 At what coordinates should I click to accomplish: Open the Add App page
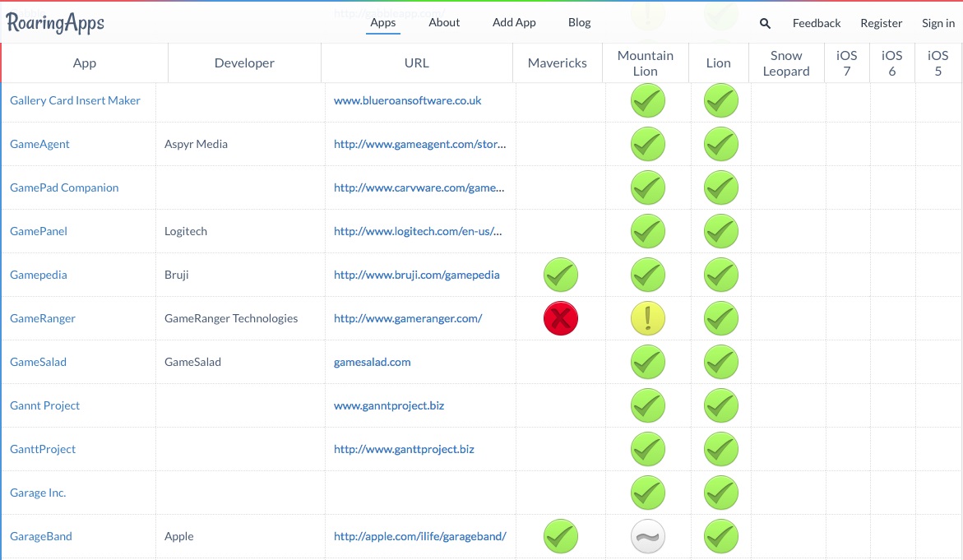[x=514, y=23]
